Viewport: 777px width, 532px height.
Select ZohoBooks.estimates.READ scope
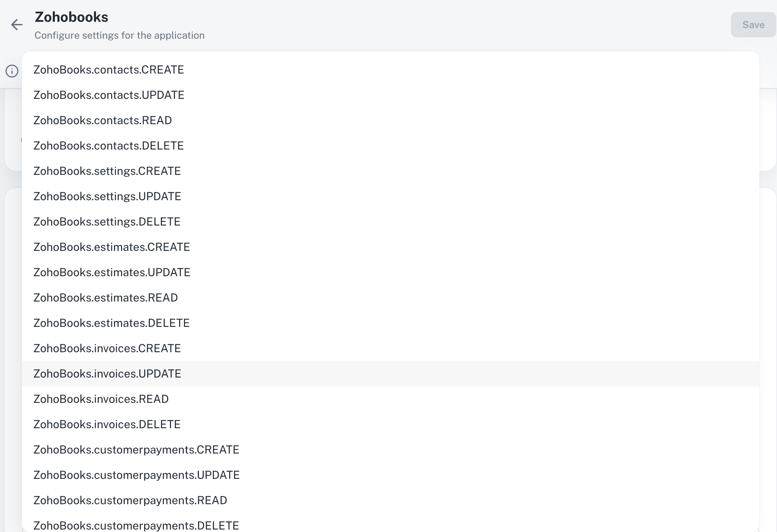(x=105, y=297)
